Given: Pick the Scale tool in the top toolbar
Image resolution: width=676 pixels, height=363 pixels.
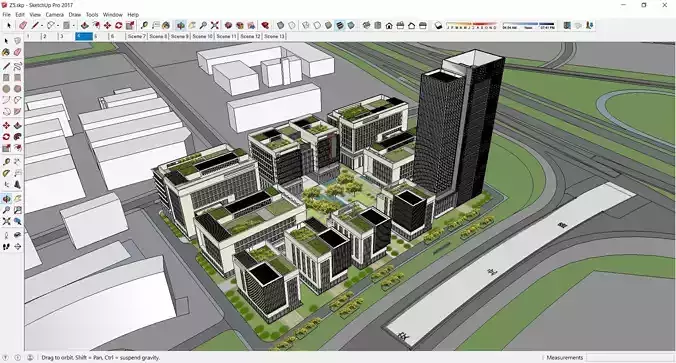Looking at the screenshot, I should tap(130, 25).
